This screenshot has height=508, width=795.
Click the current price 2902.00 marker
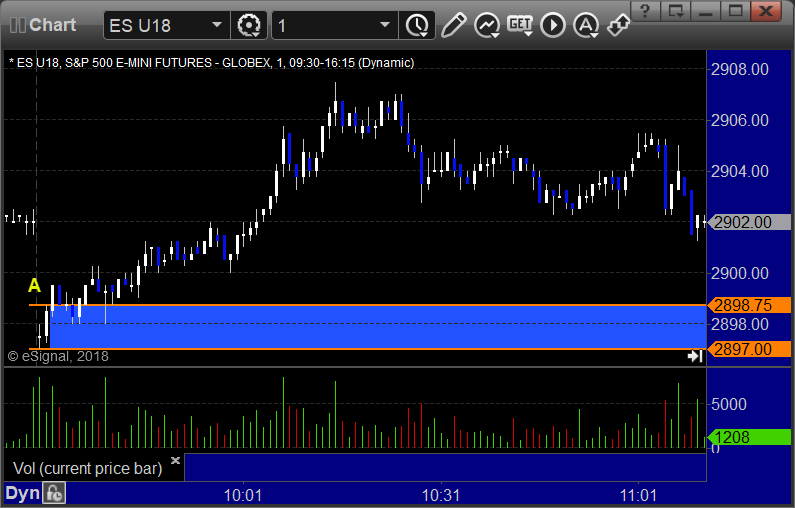[x=749, y=222]
